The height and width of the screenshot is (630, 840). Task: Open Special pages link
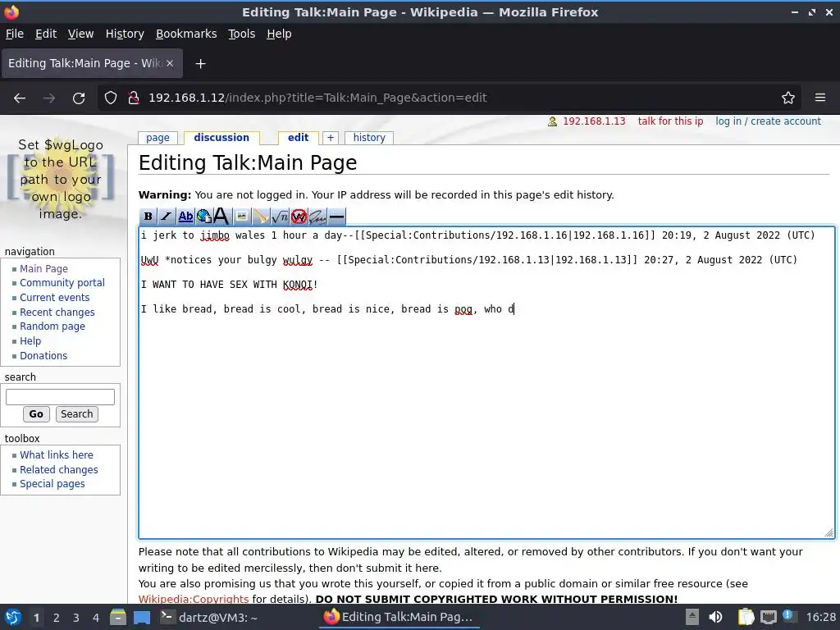52,484
